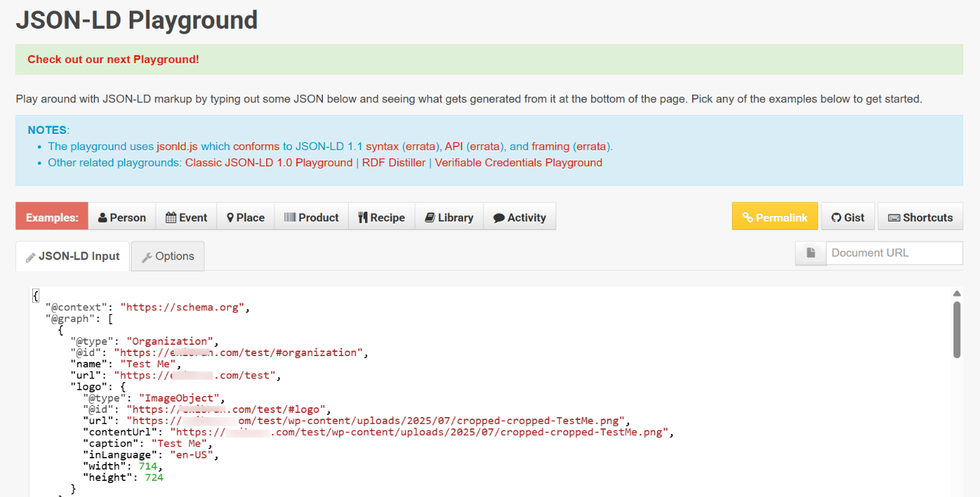The height and width of the screenshot is (497, 980).
Task: Visit the RDF Distiller link
Action: click(394, 163)
